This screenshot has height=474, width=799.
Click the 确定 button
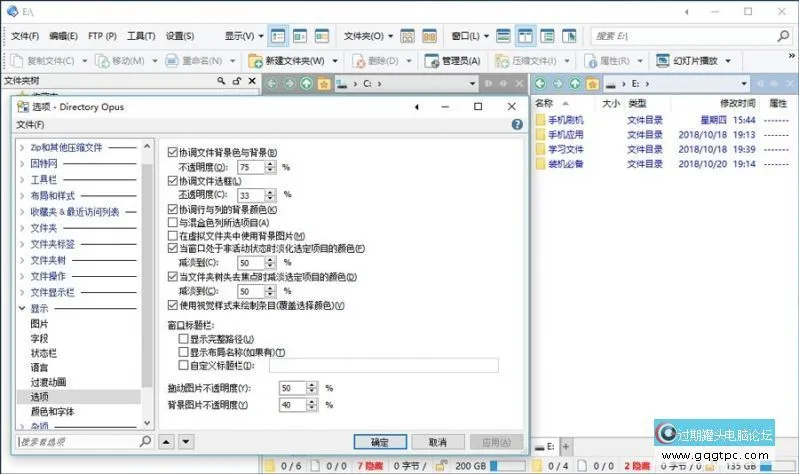(x=380, y=441)
